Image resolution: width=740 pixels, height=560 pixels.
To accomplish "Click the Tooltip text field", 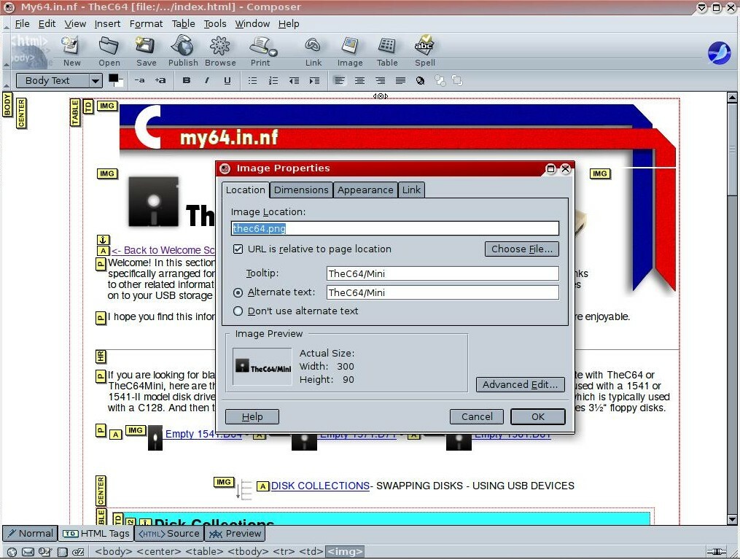I will point(443,273).
